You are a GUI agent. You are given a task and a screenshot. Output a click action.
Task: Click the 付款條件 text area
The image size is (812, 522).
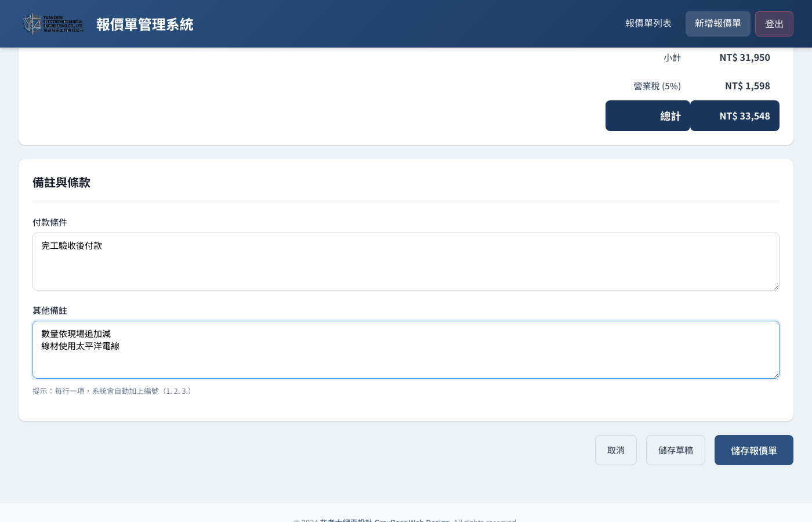(x=405, y=262)
